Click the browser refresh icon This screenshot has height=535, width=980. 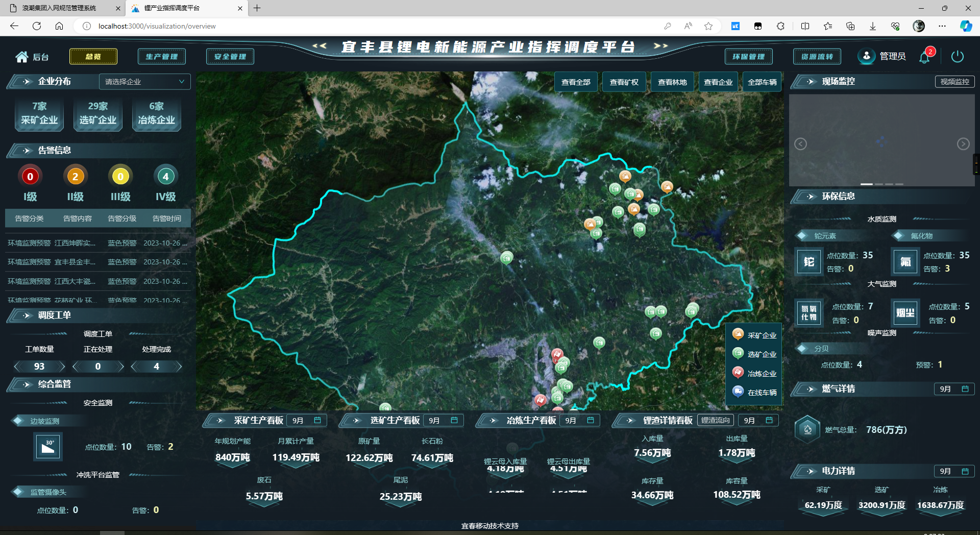click(37, 26)
